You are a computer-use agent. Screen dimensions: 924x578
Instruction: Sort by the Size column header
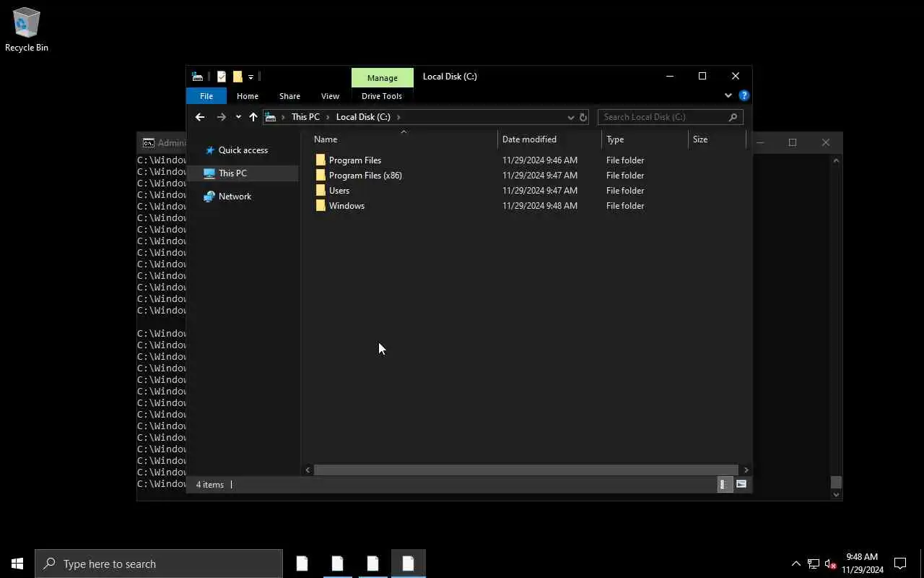[x=717, y=139]
